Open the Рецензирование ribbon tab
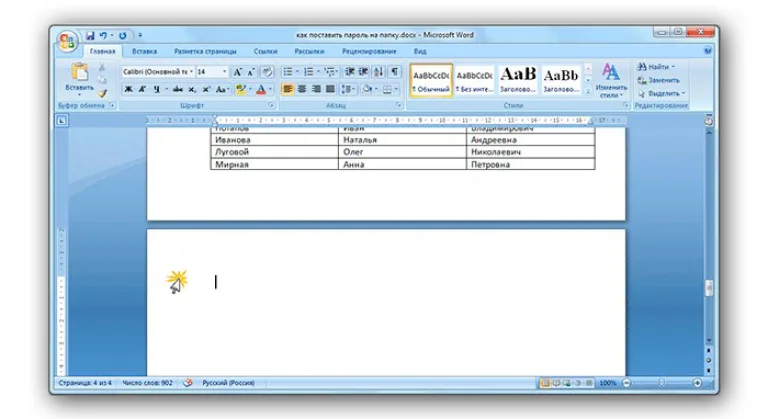768x419 pixels. 369,51
